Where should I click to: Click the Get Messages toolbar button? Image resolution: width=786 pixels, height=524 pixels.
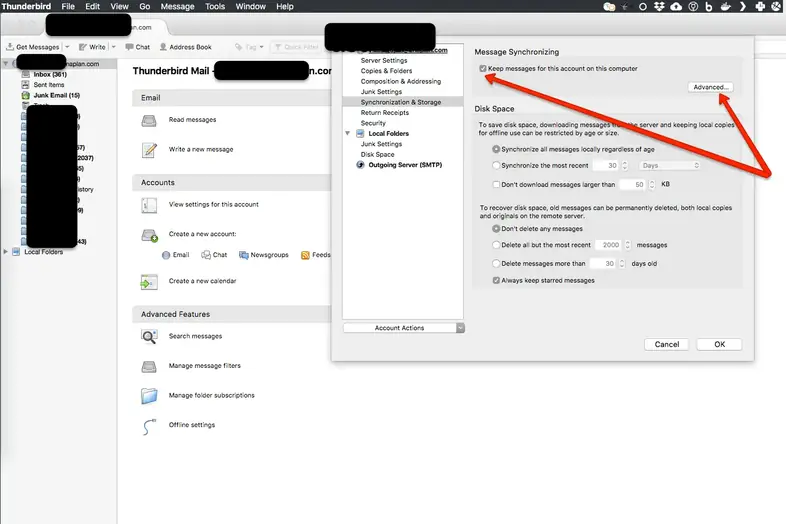tap(33, 47)
